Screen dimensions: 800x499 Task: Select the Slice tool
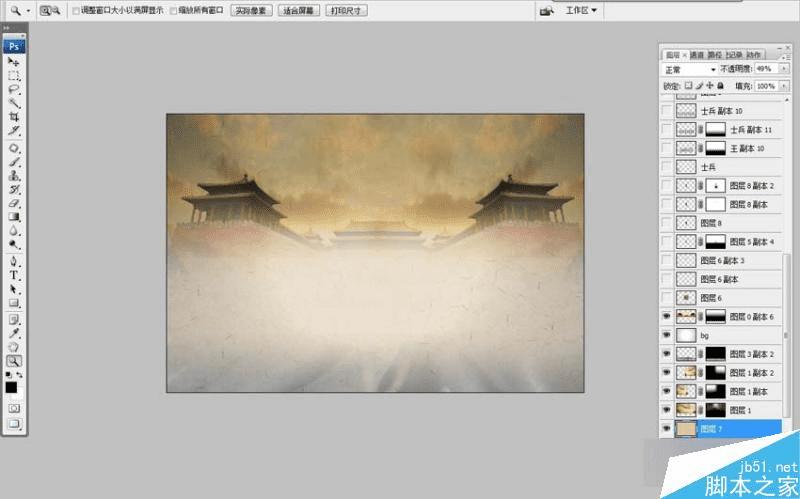(x=14, y=131)
